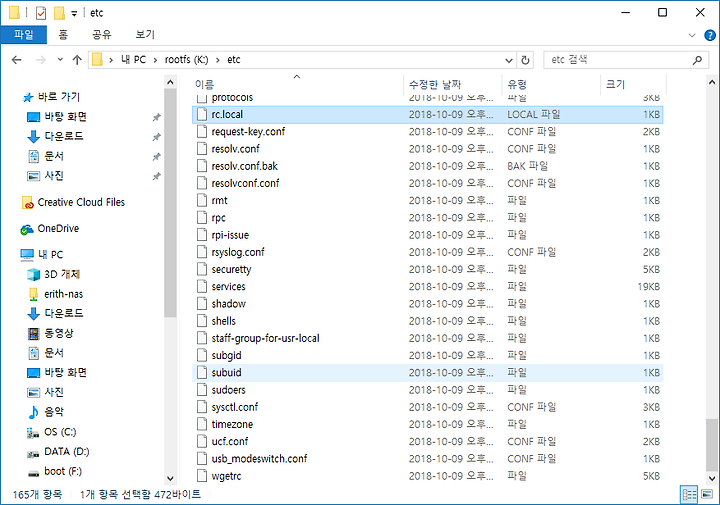Open pinned 바탕 화면 under quick access
The height and width of the screenshot is (505, 720).
click(65, 117)
